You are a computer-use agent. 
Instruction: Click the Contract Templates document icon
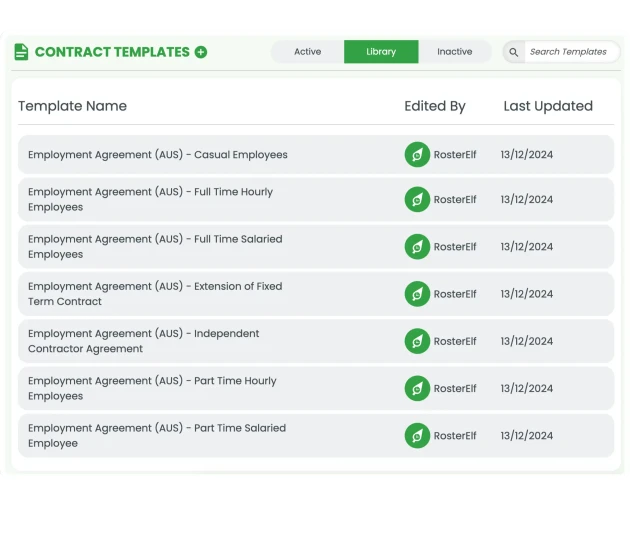click(22, 52)
